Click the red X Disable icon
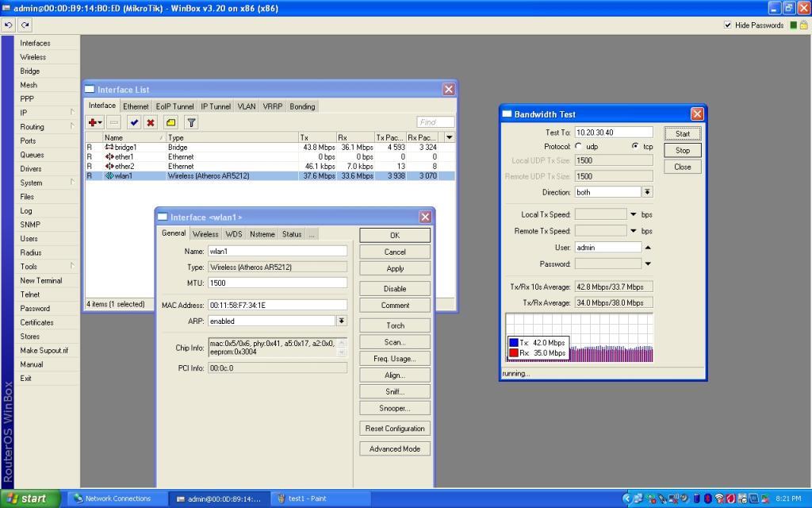 pyautogui.click(x=150, y=122)
